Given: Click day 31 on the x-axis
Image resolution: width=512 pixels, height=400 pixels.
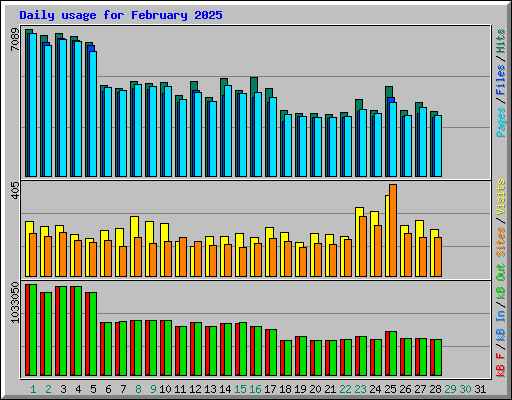Looking at the screenshot, I should point(480,389).
